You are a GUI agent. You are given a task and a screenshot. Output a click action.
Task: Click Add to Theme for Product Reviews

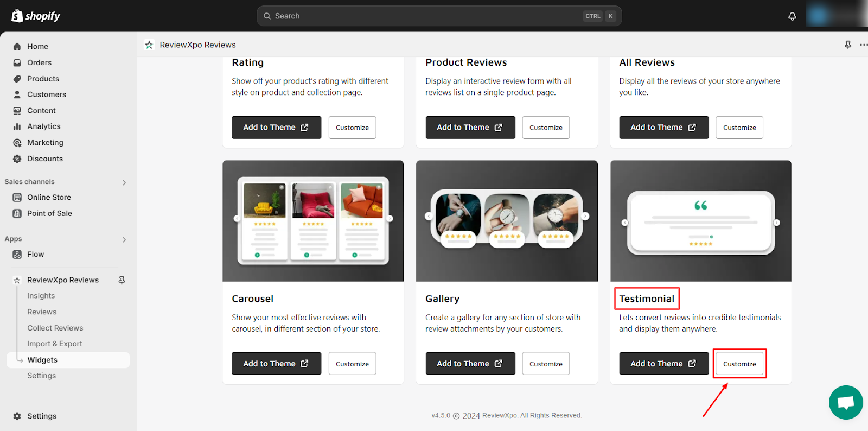(470, 128)
